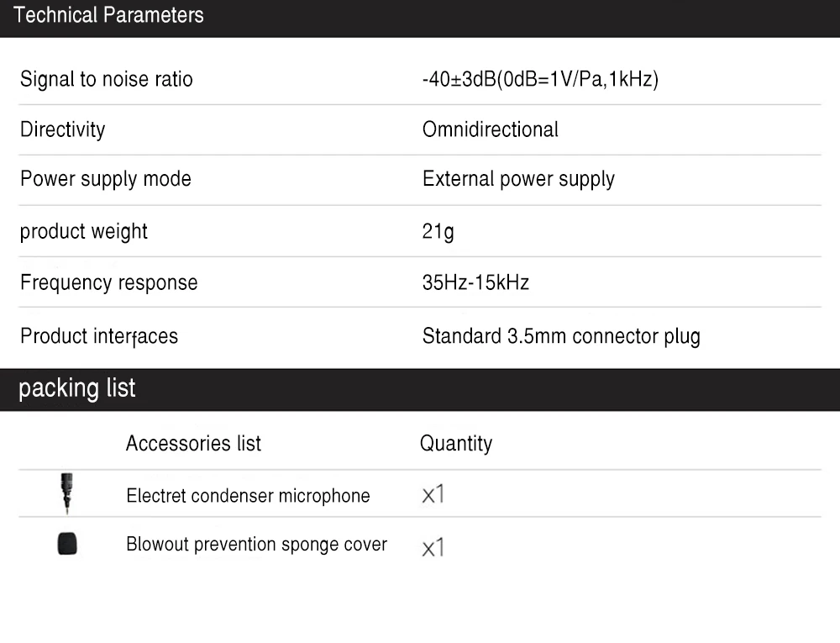Click the -40±3dB sensitivity value

coord(540,79)
